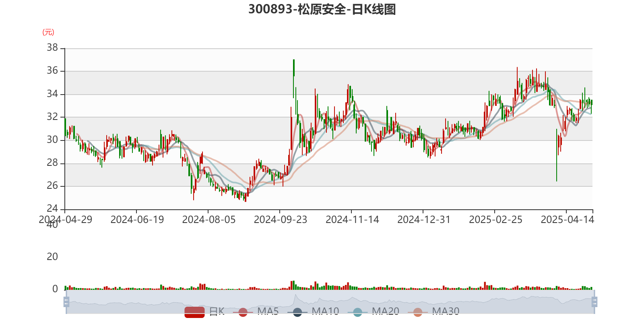Click the 30 price axis label

(52, 140)
